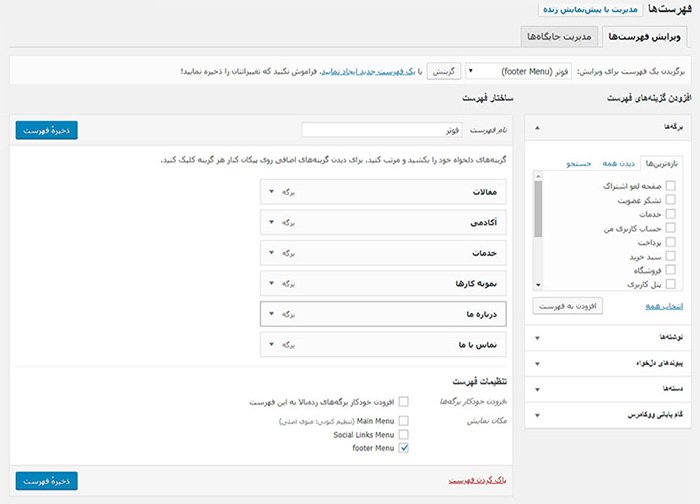This screenshot has width=700, height=504.
Task: Tick the صفحه لغو اشتراک page checkbox
Action: coord(670,186)
